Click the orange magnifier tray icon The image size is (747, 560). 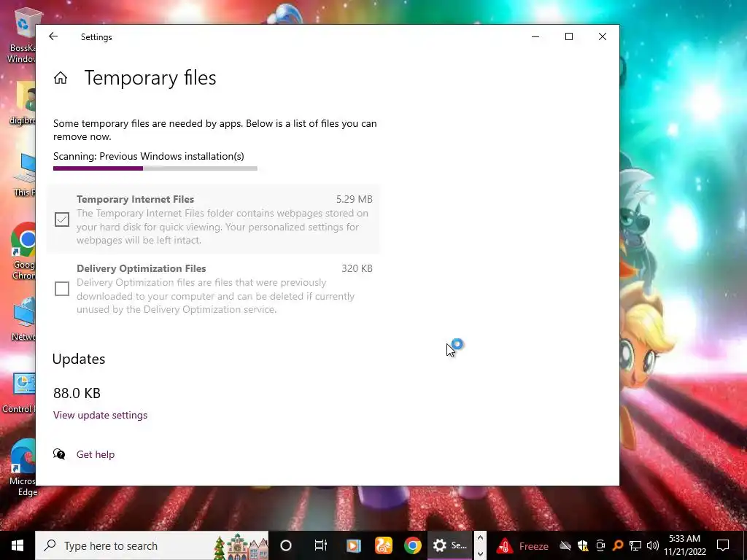(617, 545)
